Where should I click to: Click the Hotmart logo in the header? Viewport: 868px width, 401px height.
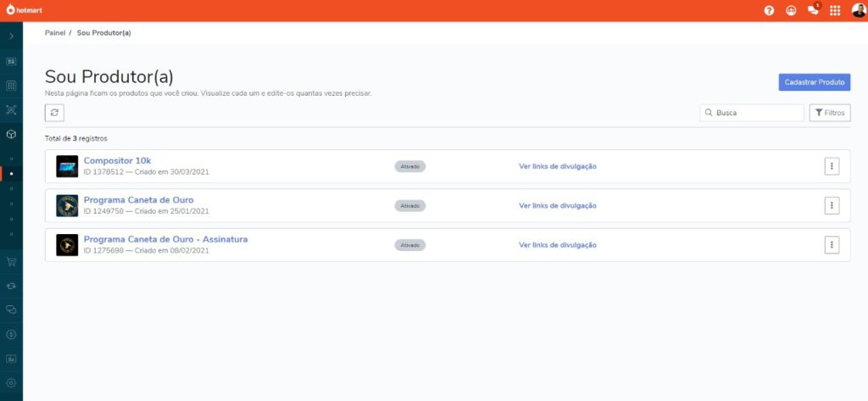[25, 10]
